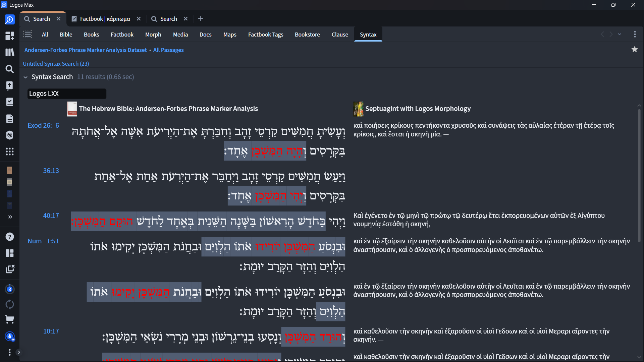Open the Dashboard layout icon in sidebar
The width and height of the screenshot is (644, 362).
coord(10,36)
